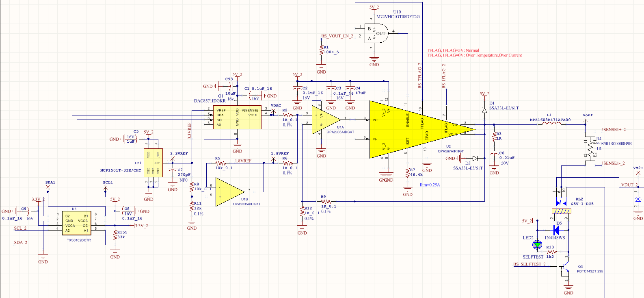The image size is (644, 298).
Task: Select the Ilim=0.25A annotation
Action: point(430,185)
